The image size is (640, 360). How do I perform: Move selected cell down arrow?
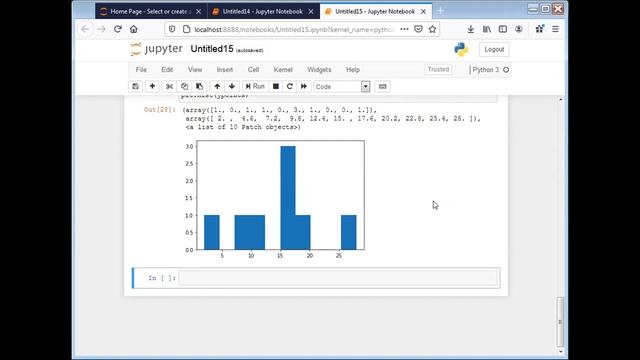click(x=232, y=87)
